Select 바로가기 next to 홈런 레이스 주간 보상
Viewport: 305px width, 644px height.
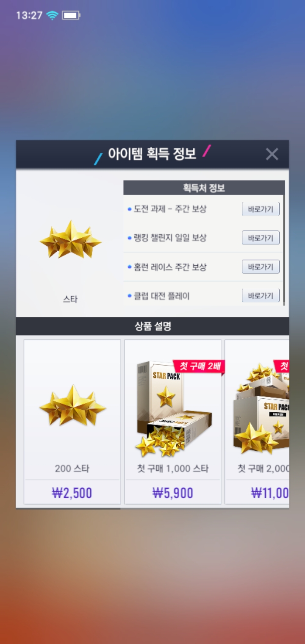(x=261, y=267)
